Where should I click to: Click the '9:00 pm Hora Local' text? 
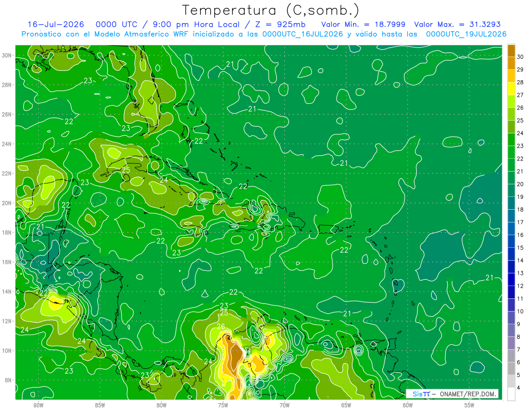click(x=196, y=24)
